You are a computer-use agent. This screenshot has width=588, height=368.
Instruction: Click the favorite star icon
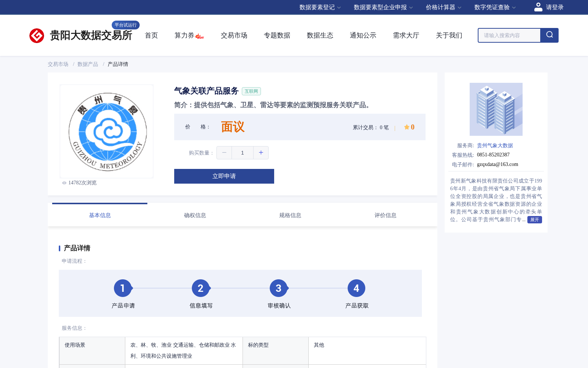(x=407, y=127)
